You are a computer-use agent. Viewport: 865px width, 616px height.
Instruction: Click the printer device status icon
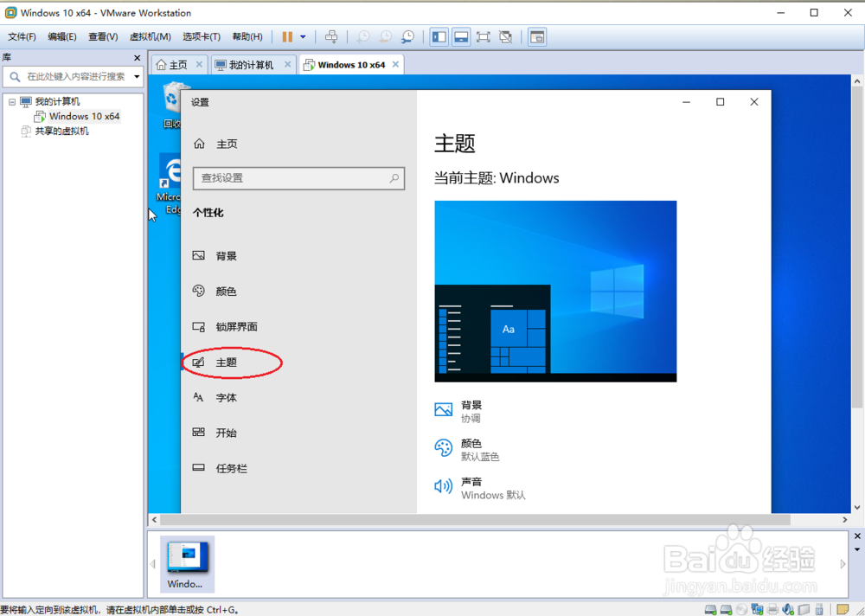click(x=772, y=609)
